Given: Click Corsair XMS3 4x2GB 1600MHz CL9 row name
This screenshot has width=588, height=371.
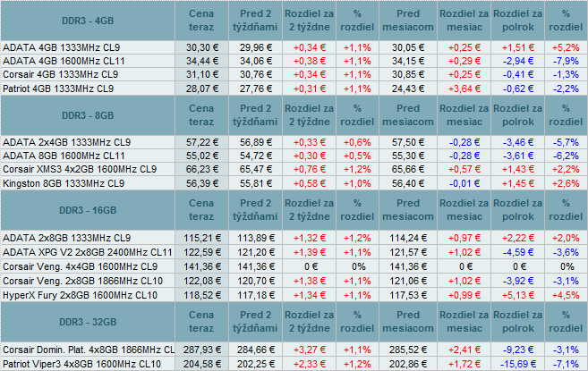Looking at the screenshot, I should (x=80, y=169).
